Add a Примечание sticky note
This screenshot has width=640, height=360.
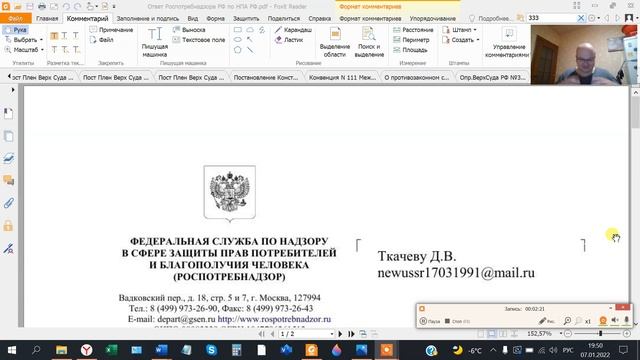tap(111, 30)
